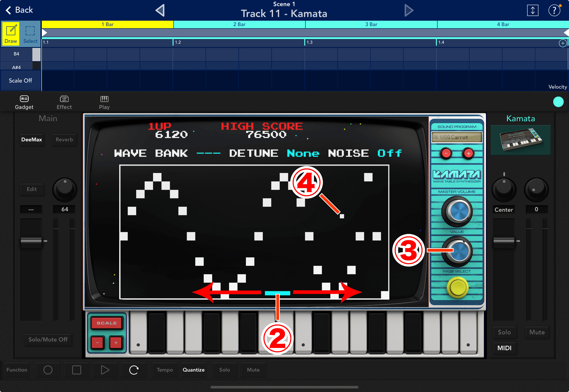Click the B4 piano roll key
569x392 pixels.
pyautogui.click(x=20, y=54)
